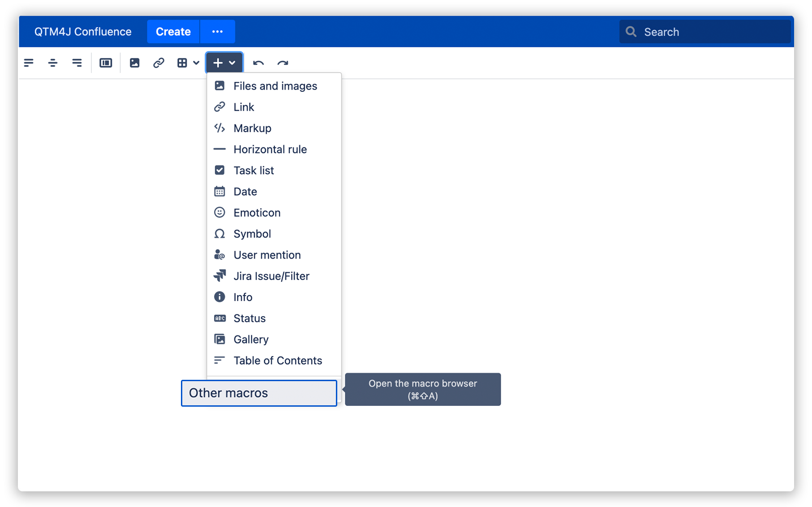This screenshot has width=812, height=507.
Task: Click the insert image toolbar icon
Action: pyautogui.click(x=134, y=63)
